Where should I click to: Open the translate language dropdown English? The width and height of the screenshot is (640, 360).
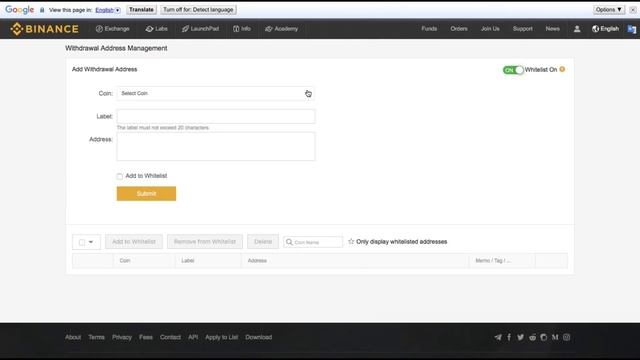[108, 10]
